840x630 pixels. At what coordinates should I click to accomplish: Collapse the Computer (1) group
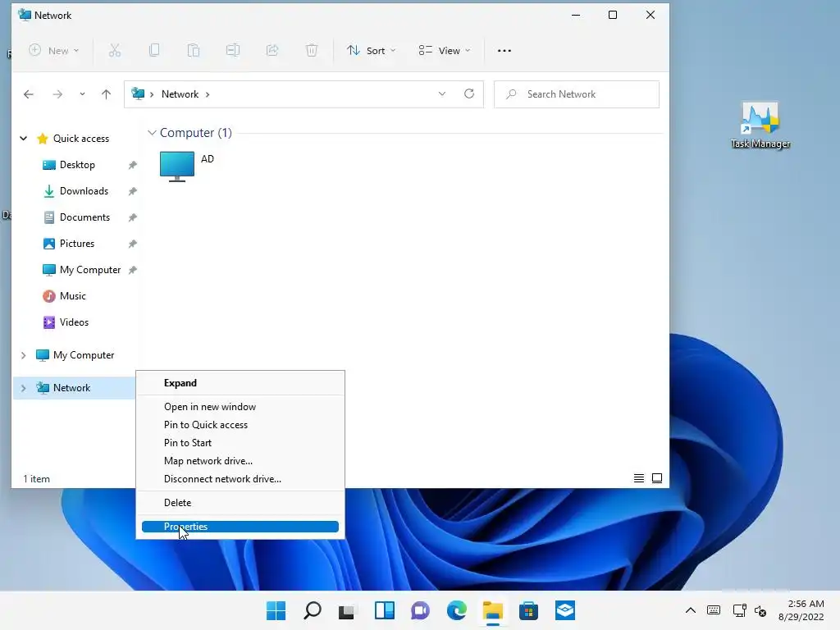tap(152, 132)
